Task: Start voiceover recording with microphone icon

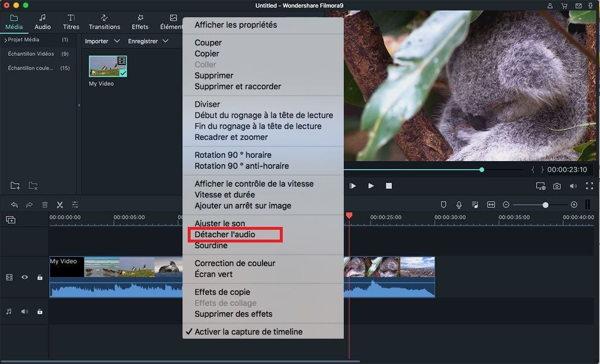Action: (459, 205)
